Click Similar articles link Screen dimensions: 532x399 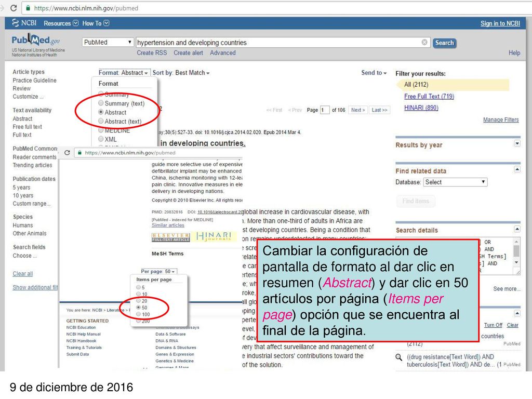(x=168, y=225)
